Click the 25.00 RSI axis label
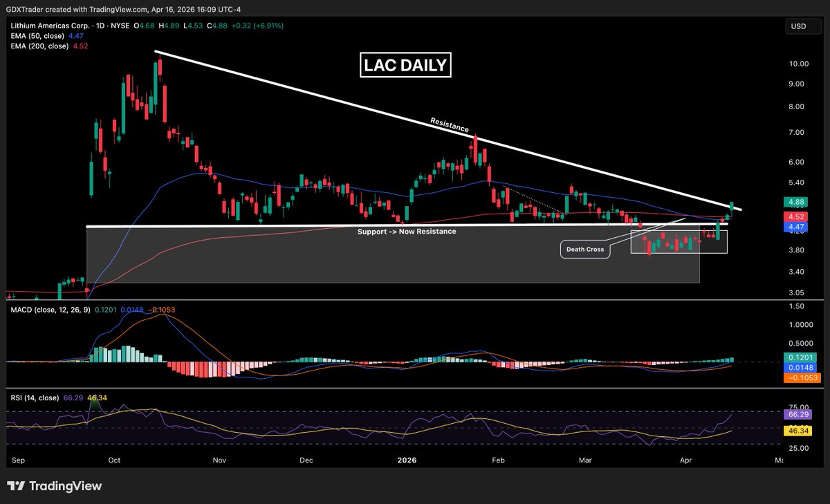The height and width of the screenshot is (504, 830). (798, 447)
